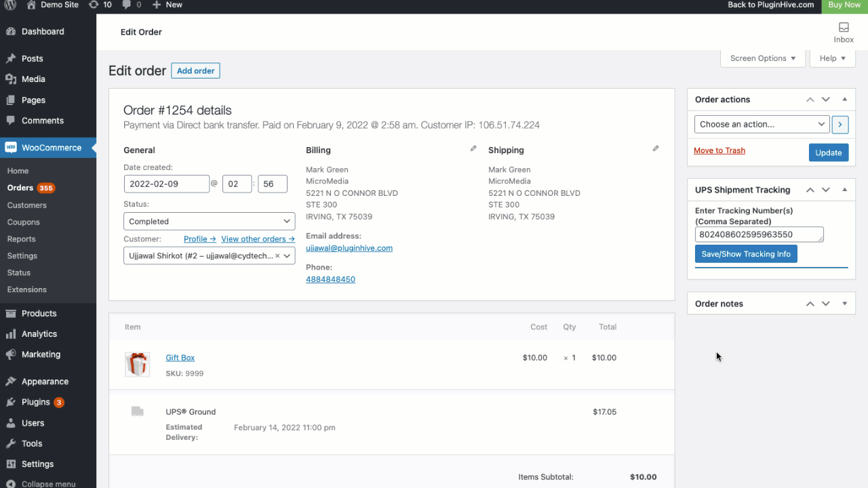This screenshot has height=488, width=868.
Task: Toggle the UPS Shipment Tracking panel
Action: (x=844, y=190)
